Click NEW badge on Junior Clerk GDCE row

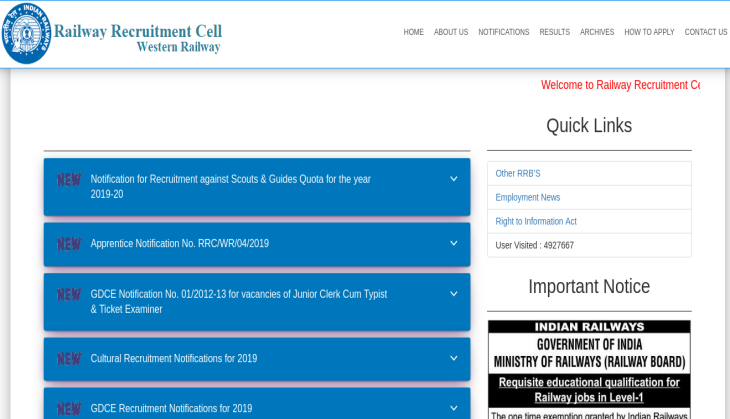pyautogui.click(x=69, y=295)
